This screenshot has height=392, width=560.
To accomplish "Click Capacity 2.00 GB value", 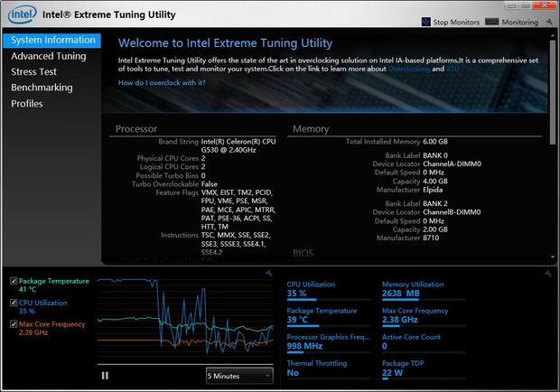I will click(x=435, y=229).
